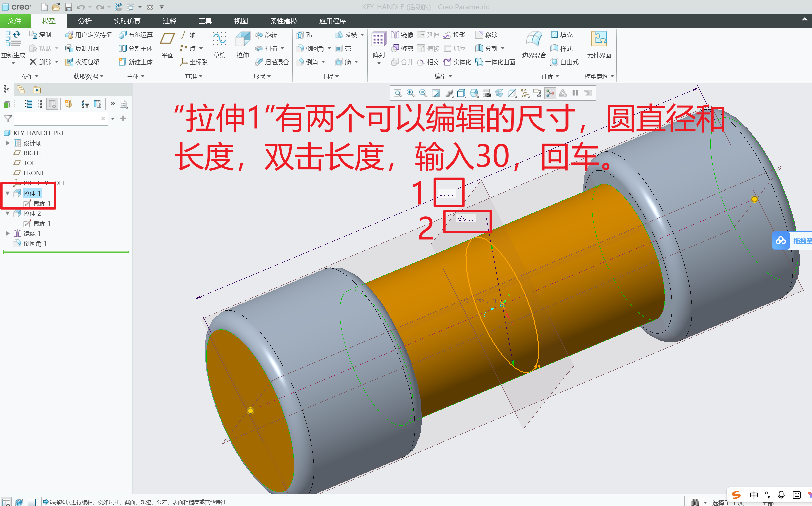
Task: Toggle the spin center display
Action: click(550, 93)
